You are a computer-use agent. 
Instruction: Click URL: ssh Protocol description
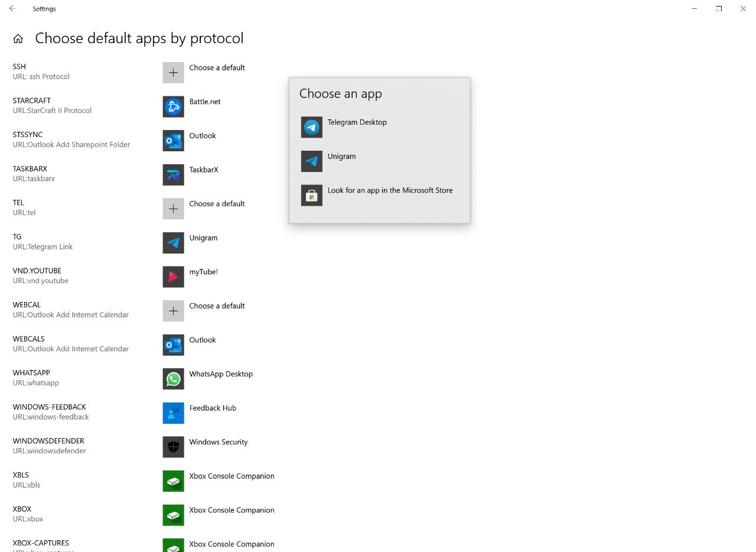coord(41,77)
